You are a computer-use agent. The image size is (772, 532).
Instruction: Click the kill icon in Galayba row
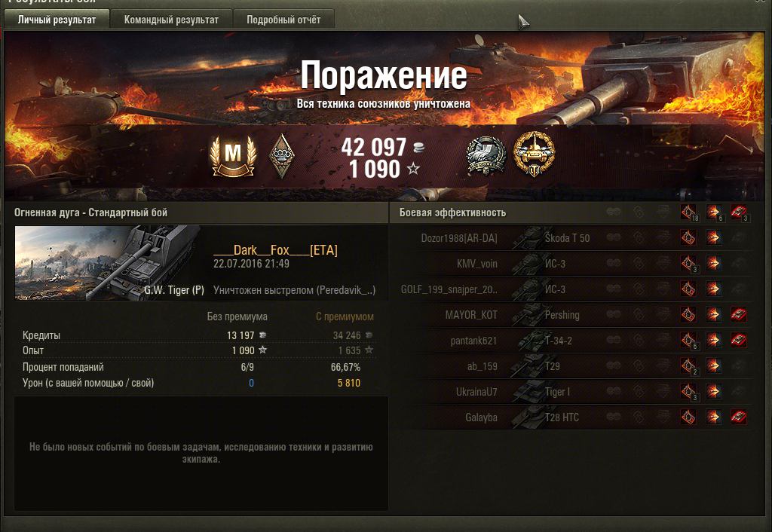click(x=739, y=417)
